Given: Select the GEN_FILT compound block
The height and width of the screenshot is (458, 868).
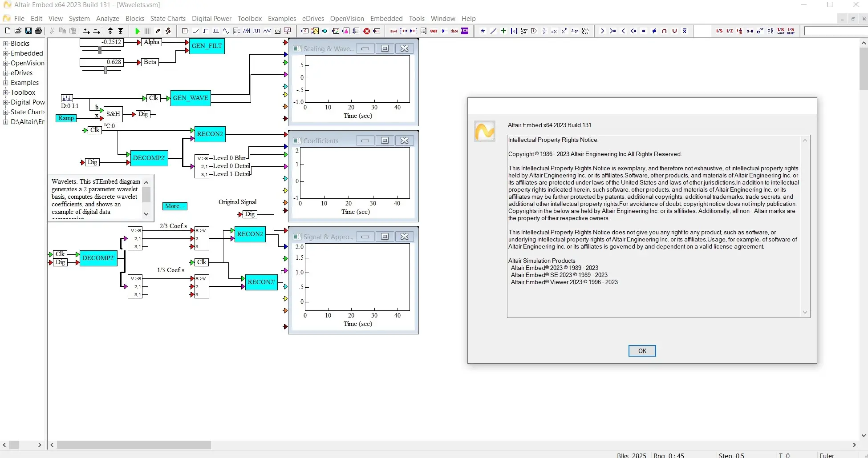Looking at the screenshot, I should [x=207, y=46].
